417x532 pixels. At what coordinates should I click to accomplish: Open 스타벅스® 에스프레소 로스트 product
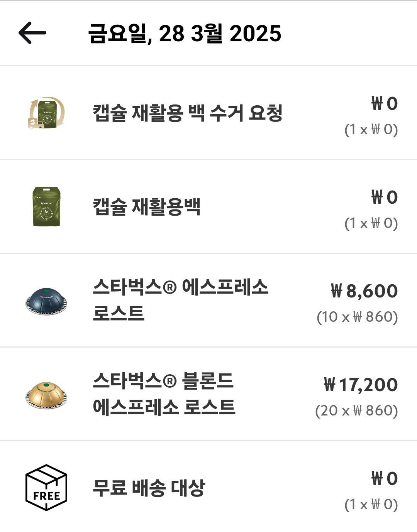(180, 300)
